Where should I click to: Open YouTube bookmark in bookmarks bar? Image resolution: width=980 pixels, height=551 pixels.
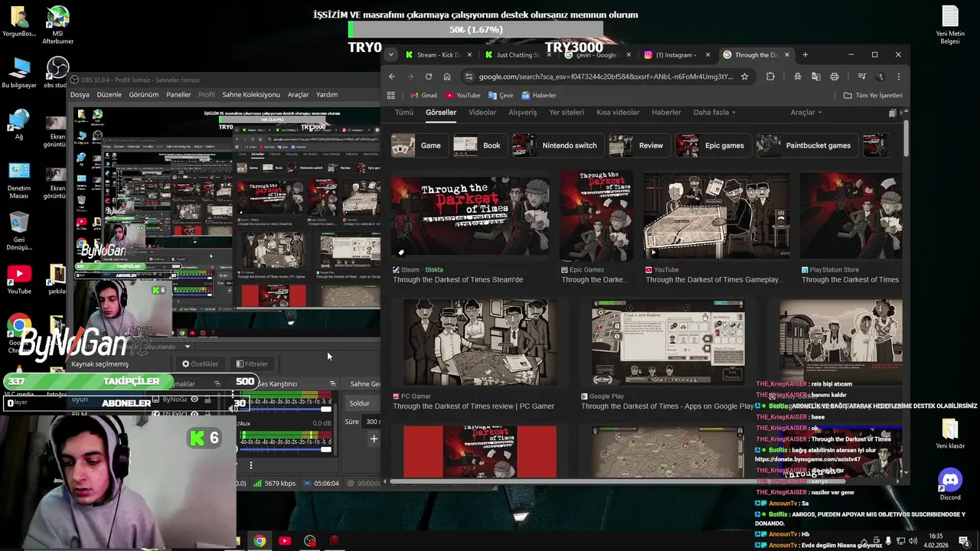click(462, 96)
